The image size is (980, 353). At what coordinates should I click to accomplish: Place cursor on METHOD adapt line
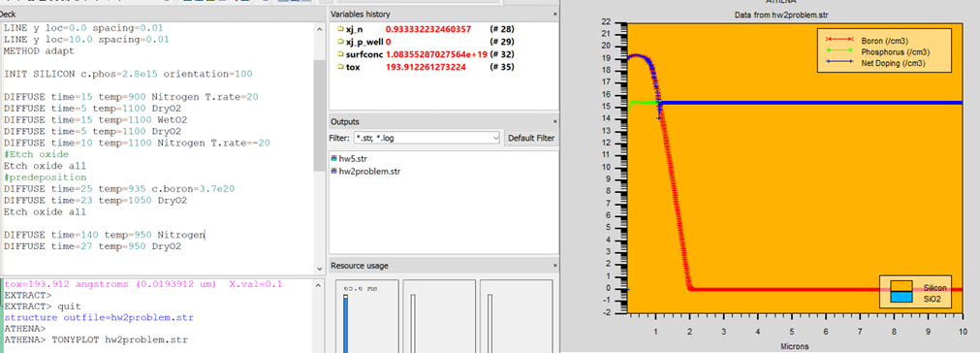click(x=39, y=51)
